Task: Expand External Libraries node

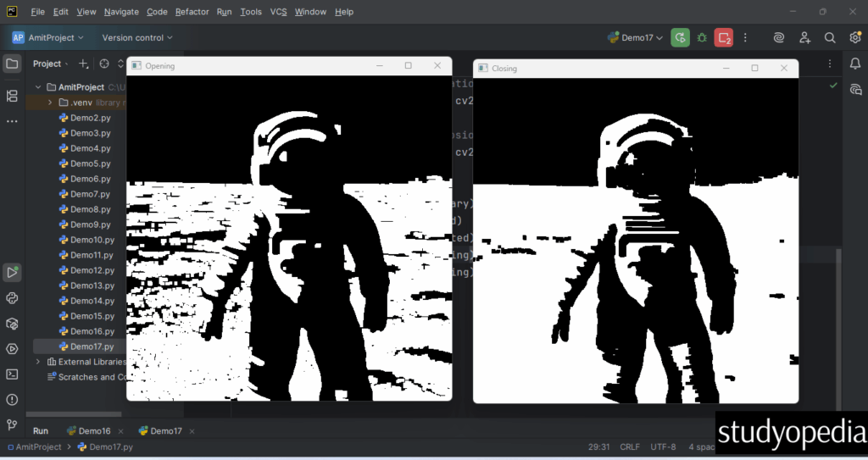Action: click(37, 362)
